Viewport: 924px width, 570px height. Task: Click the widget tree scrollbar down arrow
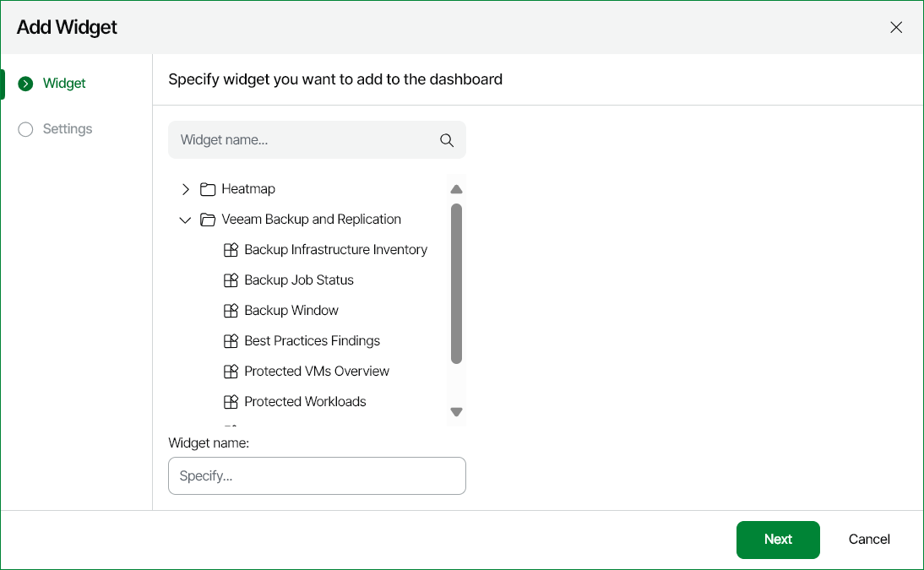point(456,411)
